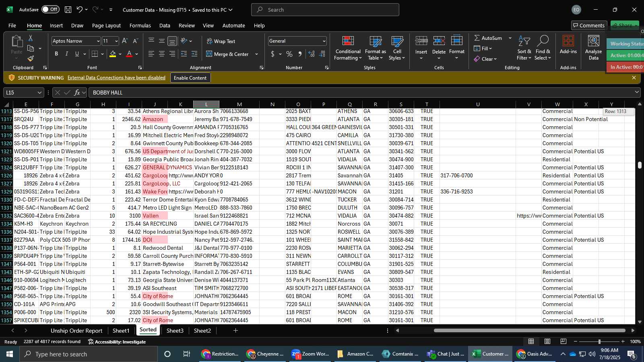The width and height of the screenshot is (644, 362).
Task: Click the Insert Function fx icon
Action: (x=77, y=93)
